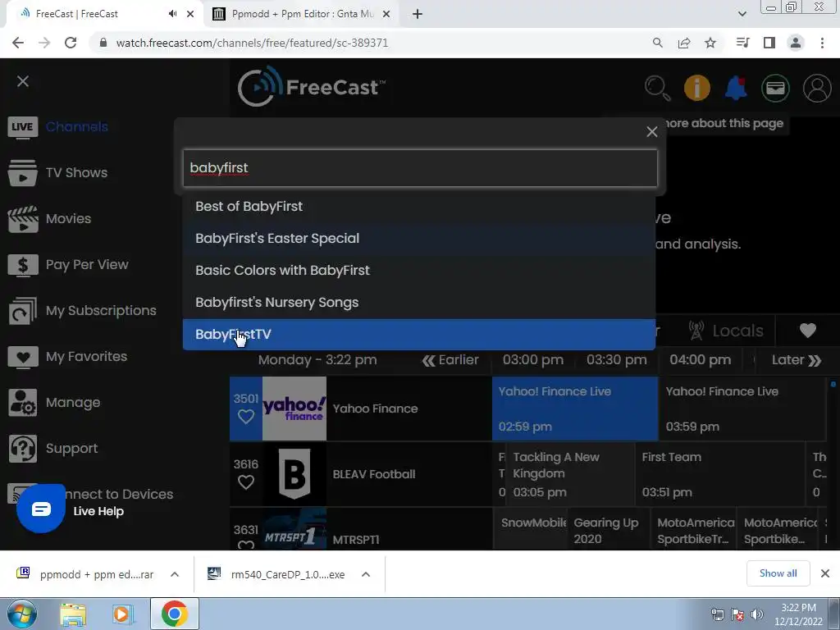This screenshot has width=840, height=630.
Task: Click the address bar URL
Action: 252,43
